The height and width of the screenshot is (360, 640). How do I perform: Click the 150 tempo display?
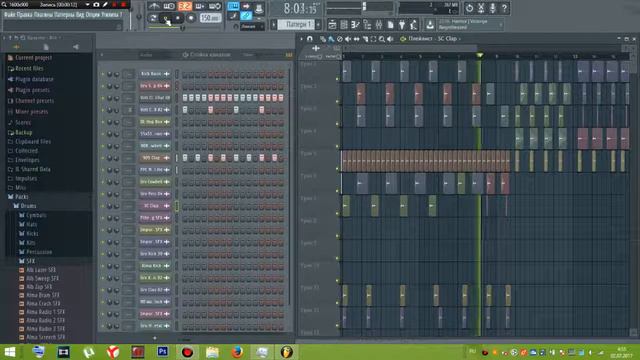[x=211, y=18]
